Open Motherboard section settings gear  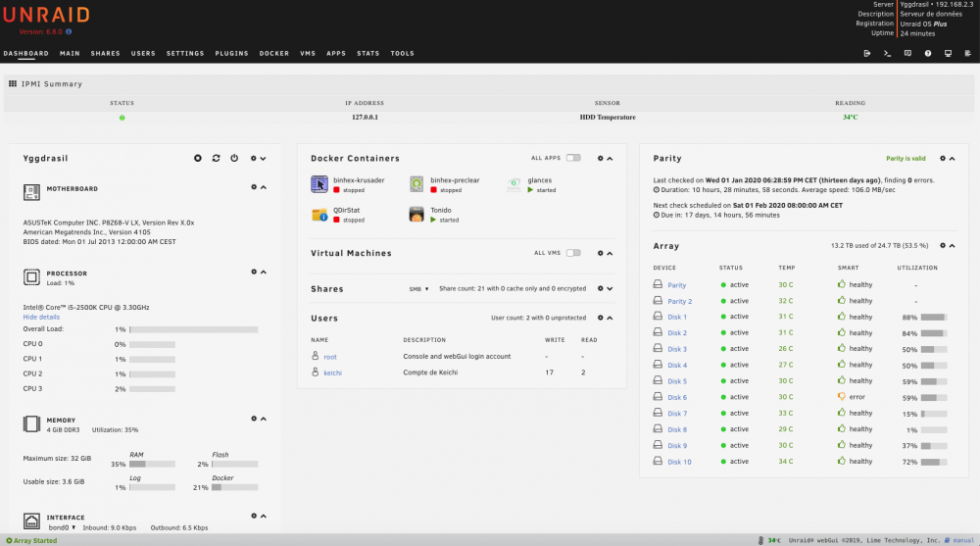tap(254, 187)
